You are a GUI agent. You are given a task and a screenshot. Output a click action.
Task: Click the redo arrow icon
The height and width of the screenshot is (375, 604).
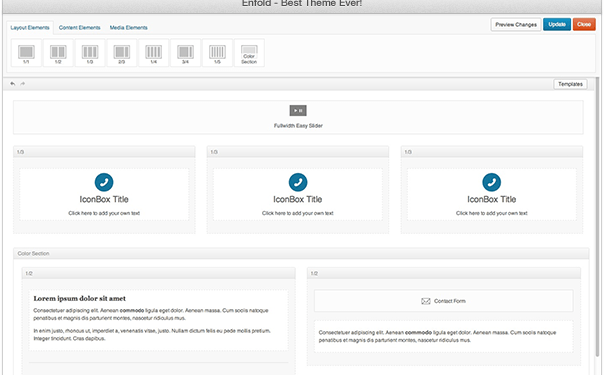coord(22,84)
